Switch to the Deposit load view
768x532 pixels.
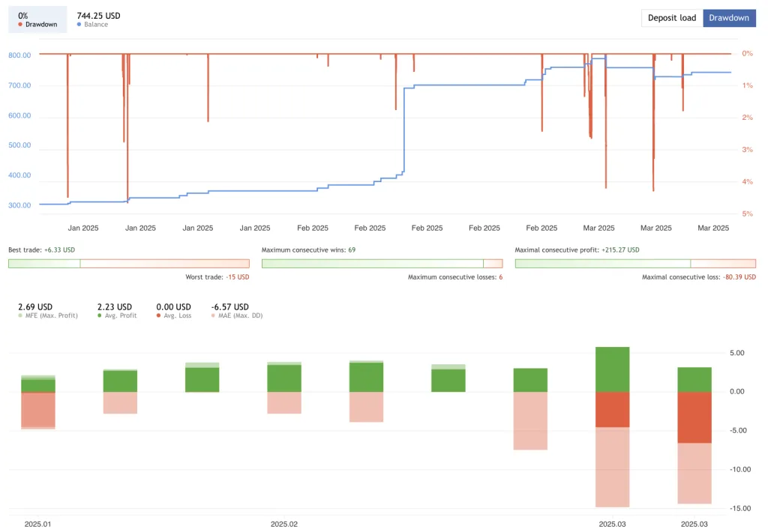click(671, 17)
